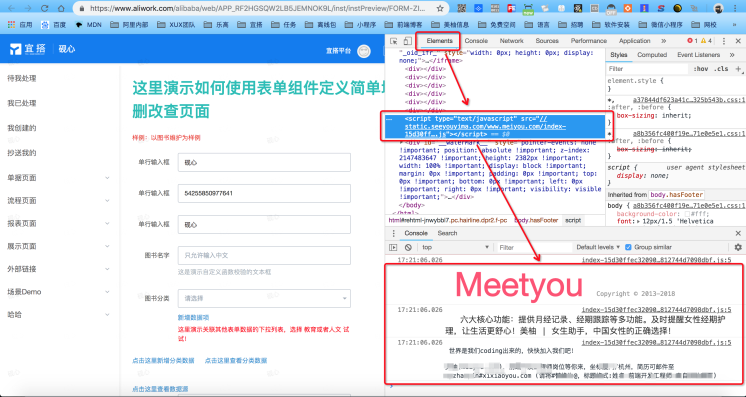746x397 pixels.
Task: Add a new style rule with the plus icon
Action: 738,69
